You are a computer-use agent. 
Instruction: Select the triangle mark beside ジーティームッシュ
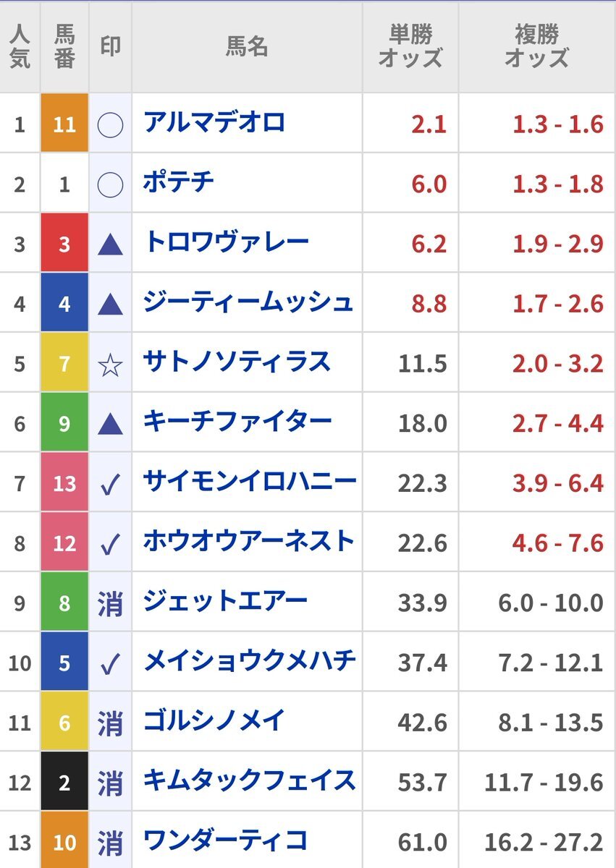[110, 305]
